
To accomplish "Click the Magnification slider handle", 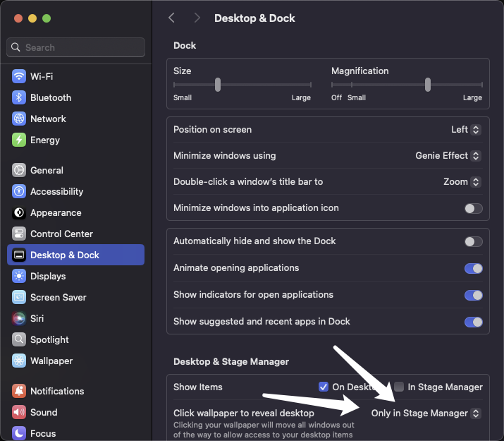I will (427, 85).
